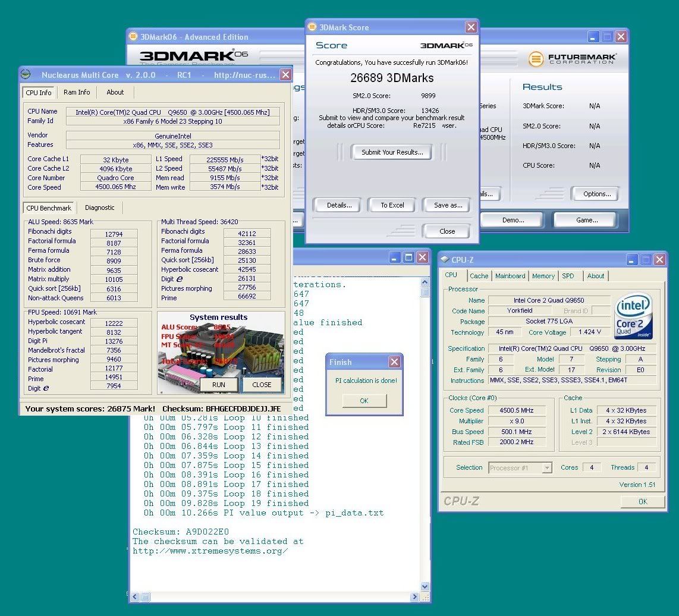Select the Mainboard tab in CPU-Z
Viewport: 679px width, 616px height.
click(x=510, y=276)
